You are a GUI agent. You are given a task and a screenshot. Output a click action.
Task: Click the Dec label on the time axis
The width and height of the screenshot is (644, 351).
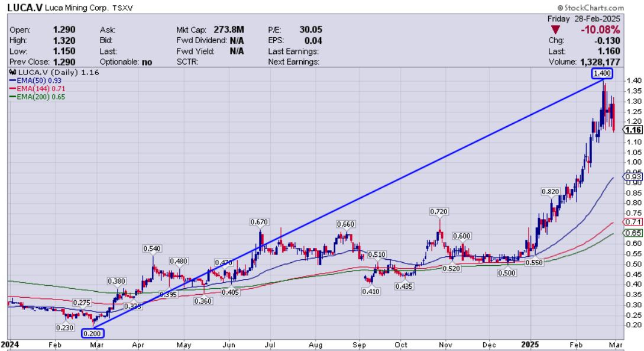click(490, 345)
